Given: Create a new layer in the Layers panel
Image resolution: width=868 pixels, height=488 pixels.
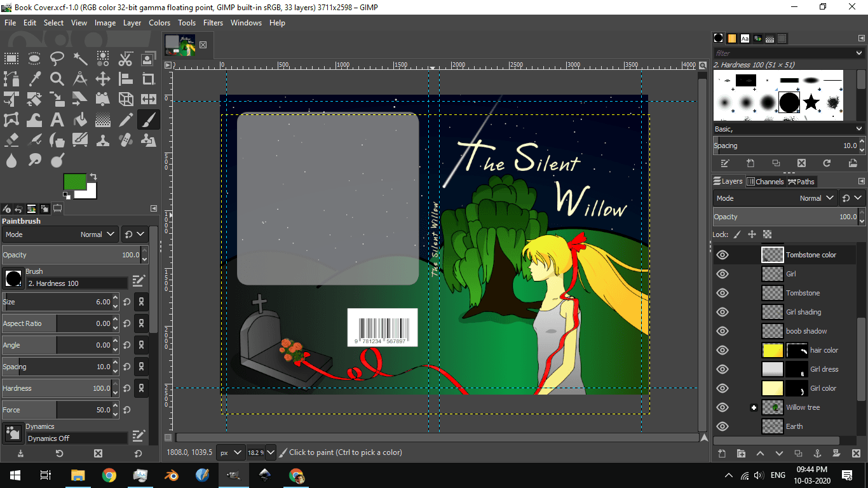Looking at the screenshot, I should (x=721, y=454).
